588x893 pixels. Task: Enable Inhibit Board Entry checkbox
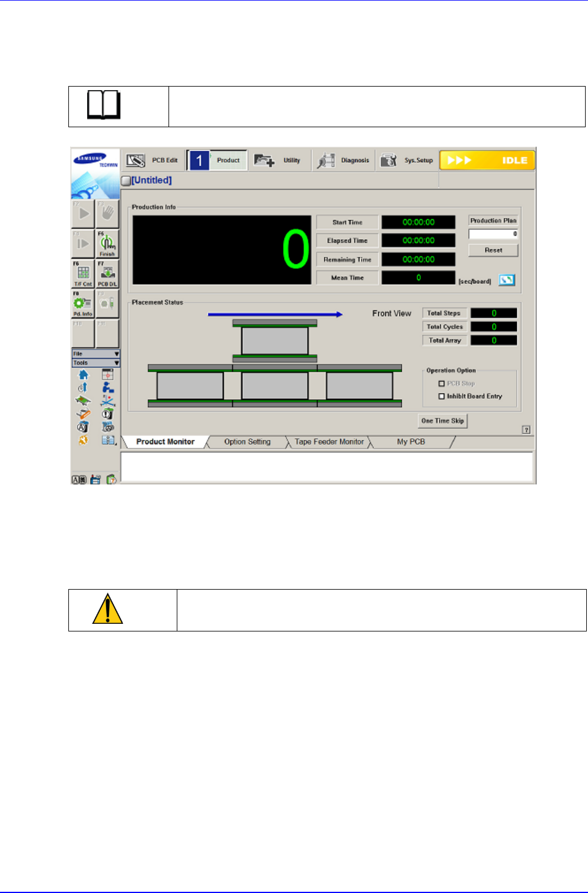click(x=441, y=396)
